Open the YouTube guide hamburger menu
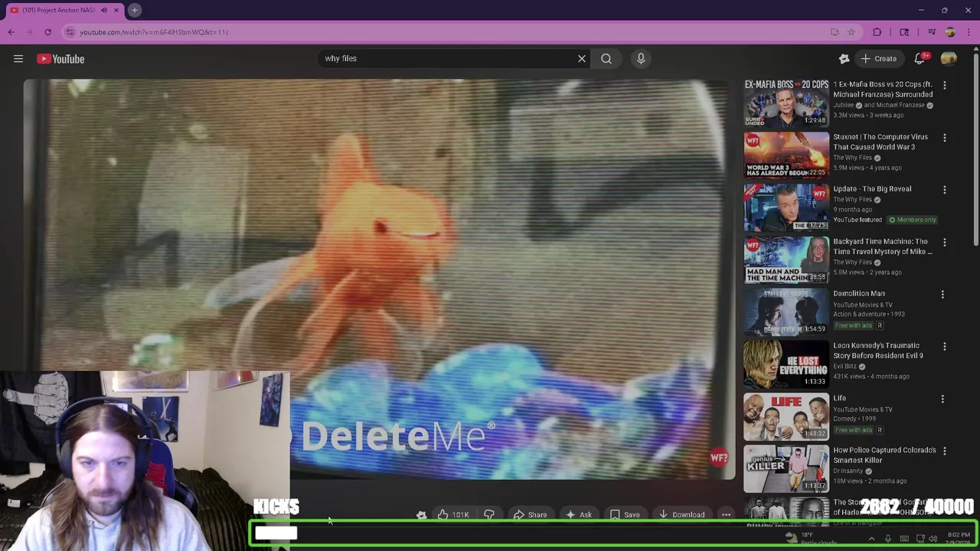 tap(18, 59)
